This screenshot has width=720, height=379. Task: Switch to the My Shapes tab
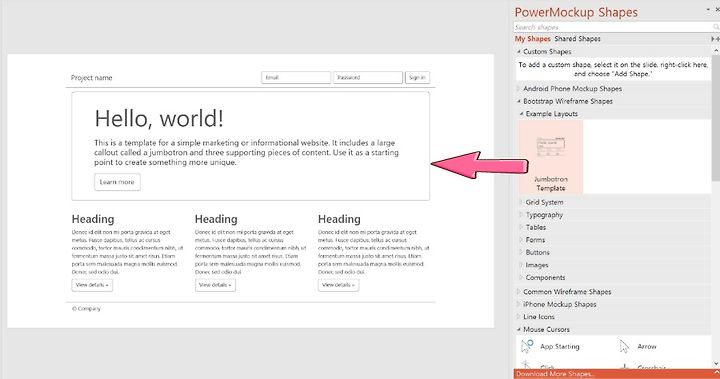532,39
